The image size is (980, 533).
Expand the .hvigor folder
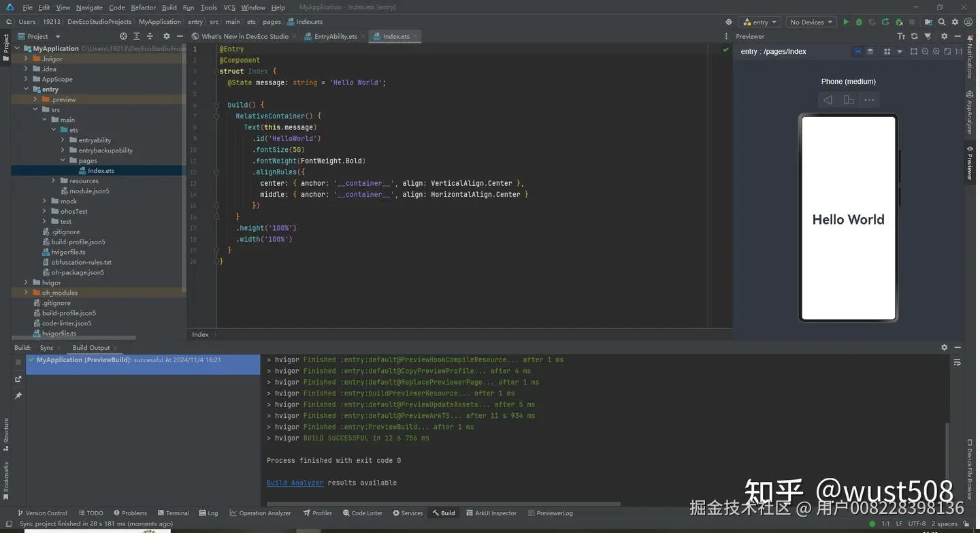click(26, 59)
